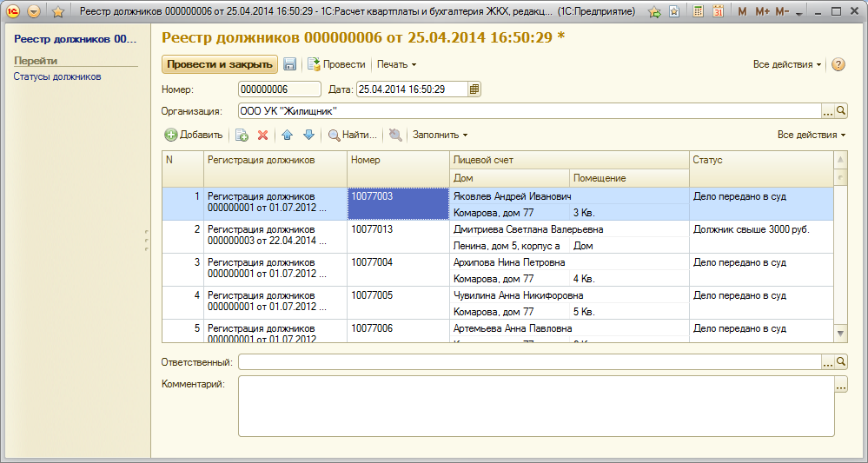Open the date picker calendar icon
The height and width of the screenshot is (463, 868).
click(474, 89)
